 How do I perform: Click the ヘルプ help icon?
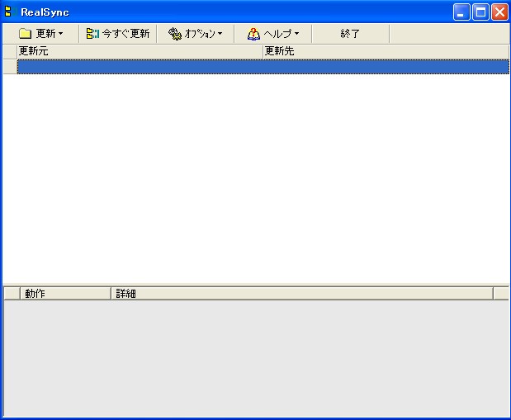point(253,34)
